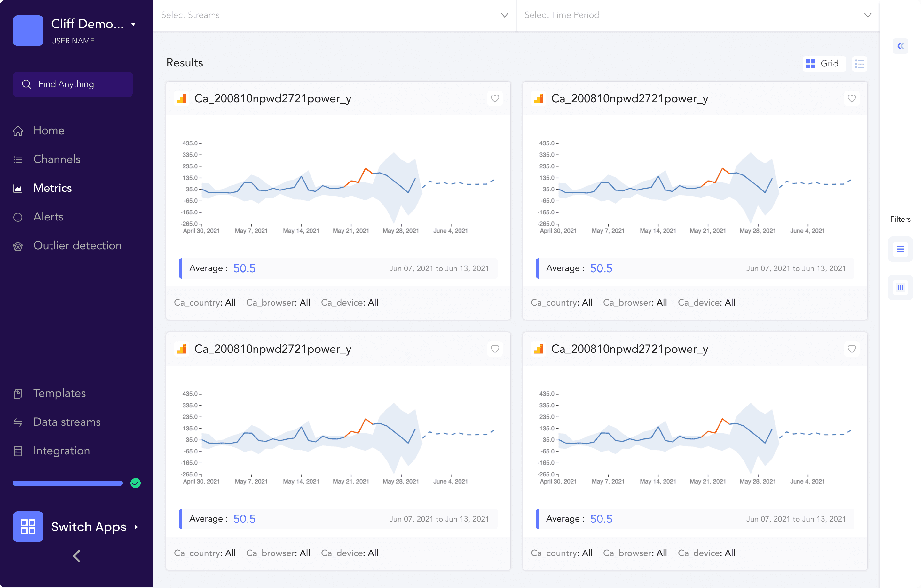Toggle the bottom-right card heart
This screenshot has height=588, width=921.
point(851,349)
